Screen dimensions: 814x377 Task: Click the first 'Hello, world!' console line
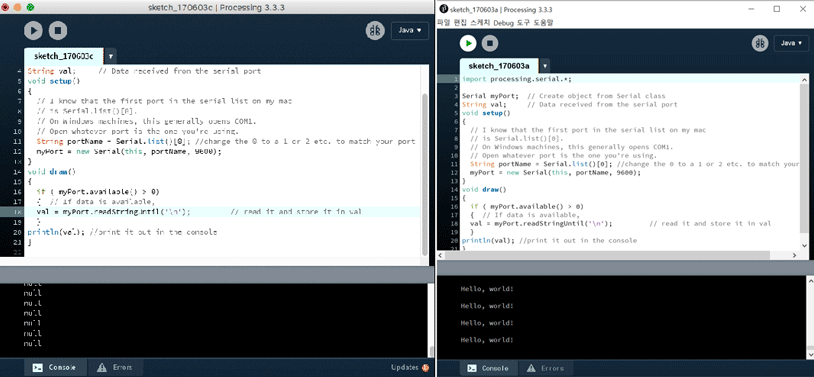pyautogui.click(x=487, y=289)
